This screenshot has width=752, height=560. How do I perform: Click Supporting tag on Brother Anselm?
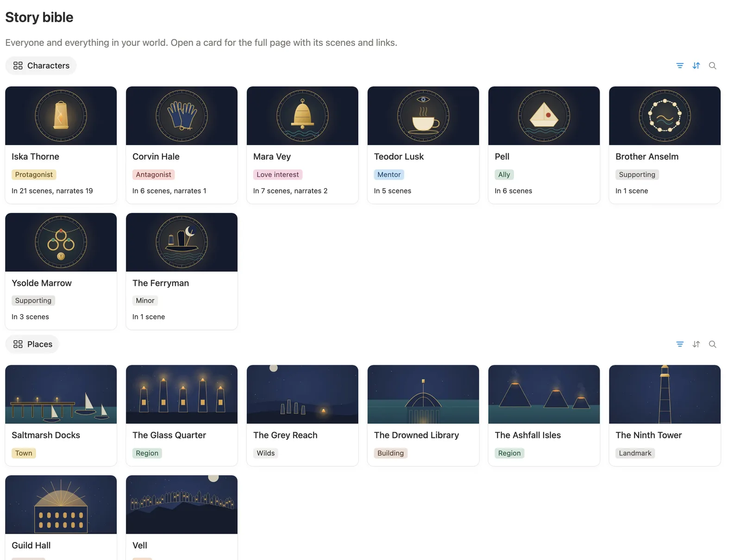click(x=637, y=174)
